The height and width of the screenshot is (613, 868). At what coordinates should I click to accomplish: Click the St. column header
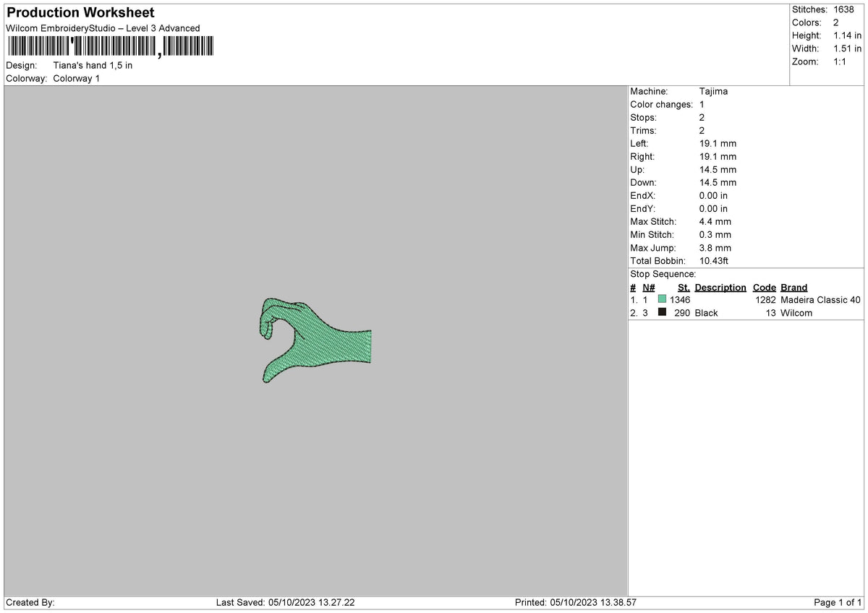[684, 288]
